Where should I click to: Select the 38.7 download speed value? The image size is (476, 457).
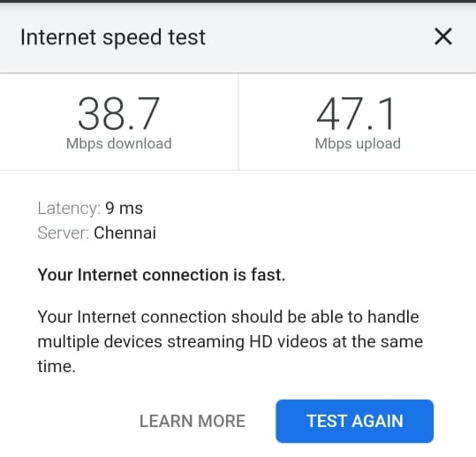[x=118, y=114]
